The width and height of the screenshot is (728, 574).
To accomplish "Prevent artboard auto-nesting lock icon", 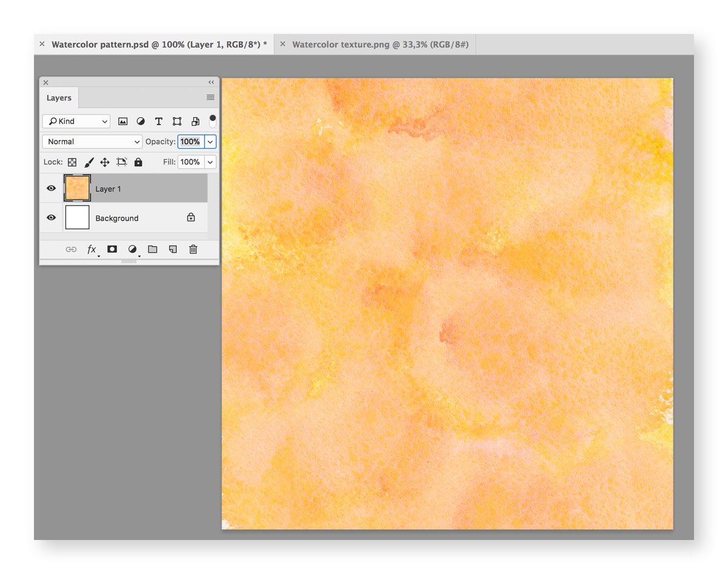I will (x=122, y=162).
